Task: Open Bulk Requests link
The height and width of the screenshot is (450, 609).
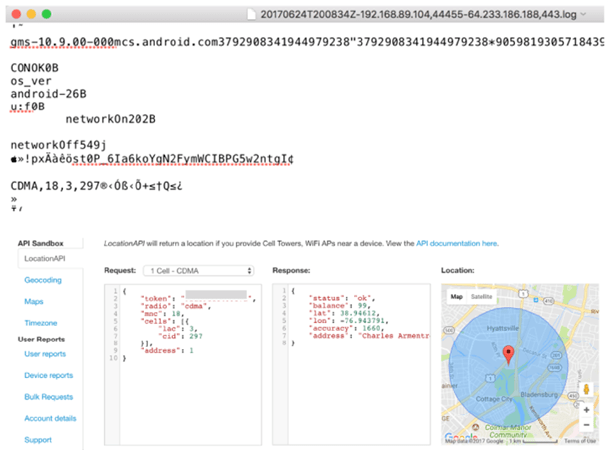Action: 49,397
